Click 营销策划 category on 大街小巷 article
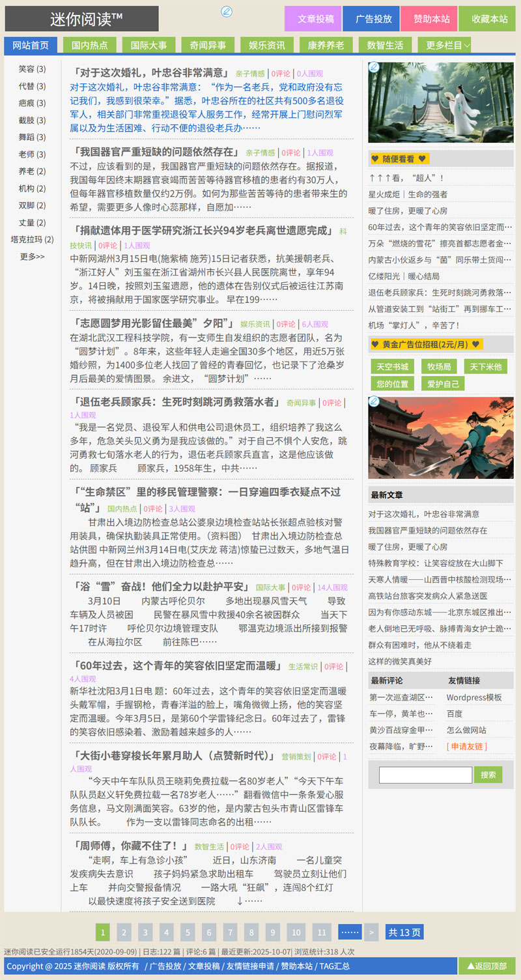 point(296,757)
